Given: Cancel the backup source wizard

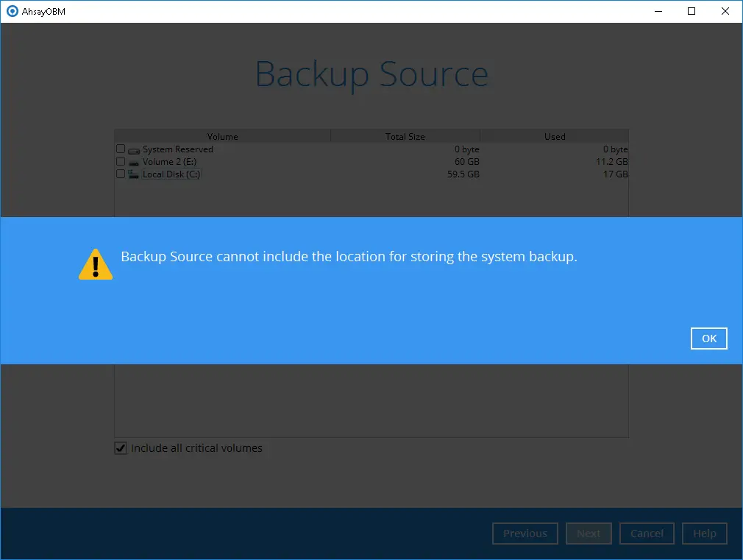Looking at the screenshot, I should pos(647,534).
